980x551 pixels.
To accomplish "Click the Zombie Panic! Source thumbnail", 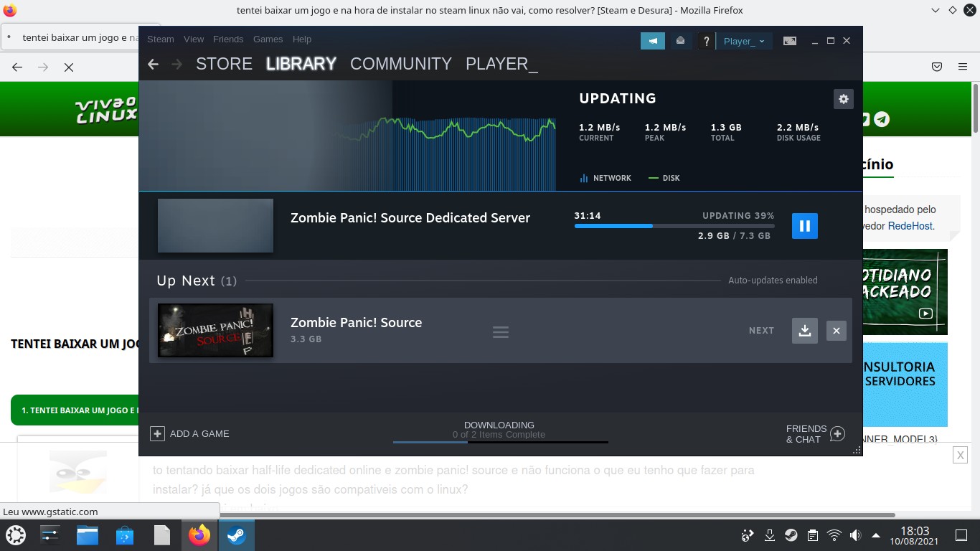I will 215,330.
